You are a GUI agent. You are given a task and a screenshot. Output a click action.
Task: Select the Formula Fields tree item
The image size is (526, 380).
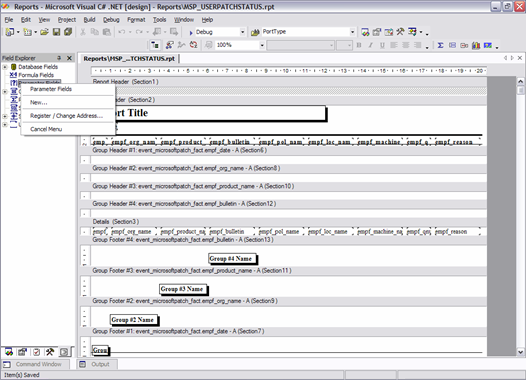coord(36,75)
